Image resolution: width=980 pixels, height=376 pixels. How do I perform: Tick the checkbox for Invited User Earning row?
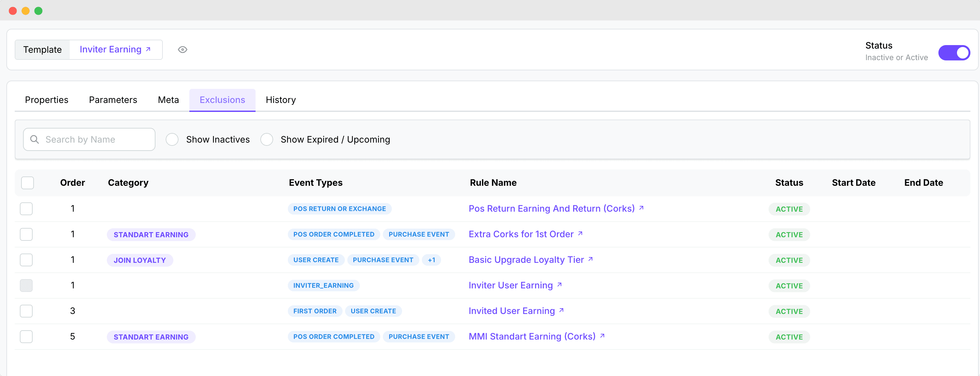point(26,311)
